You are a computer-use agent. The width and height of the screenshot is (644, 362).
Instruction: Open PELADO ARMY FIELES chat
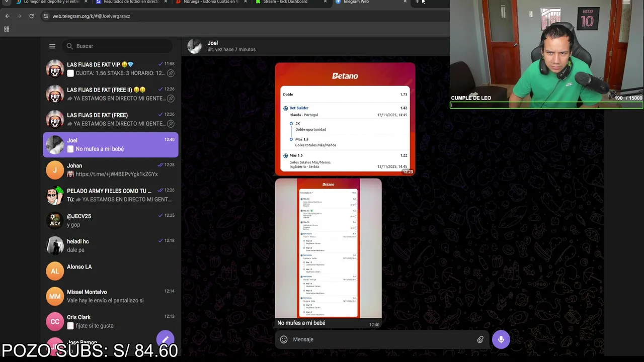click(111, 195)
